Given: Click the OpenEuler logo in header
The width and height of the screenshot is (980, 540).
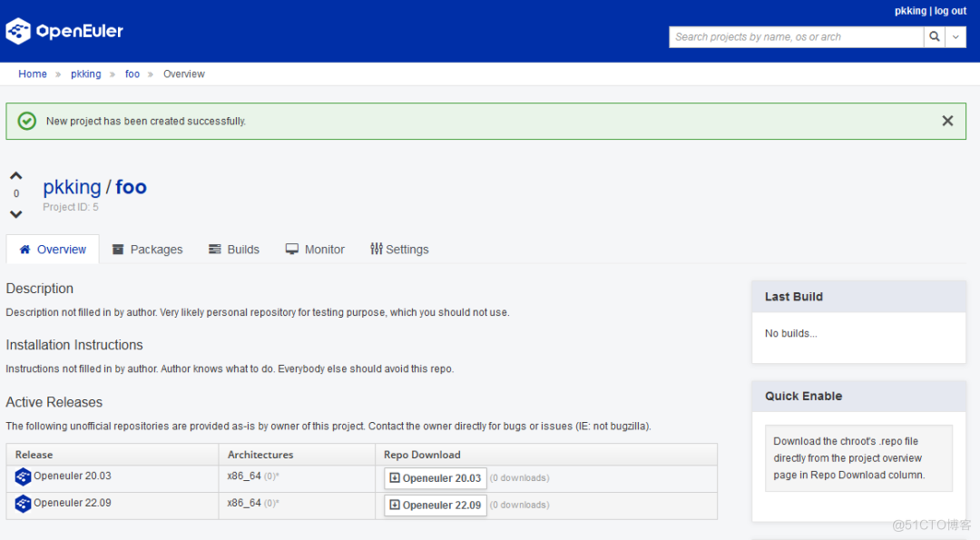Looking at the screenshot, I should click(x=64, y=31).
